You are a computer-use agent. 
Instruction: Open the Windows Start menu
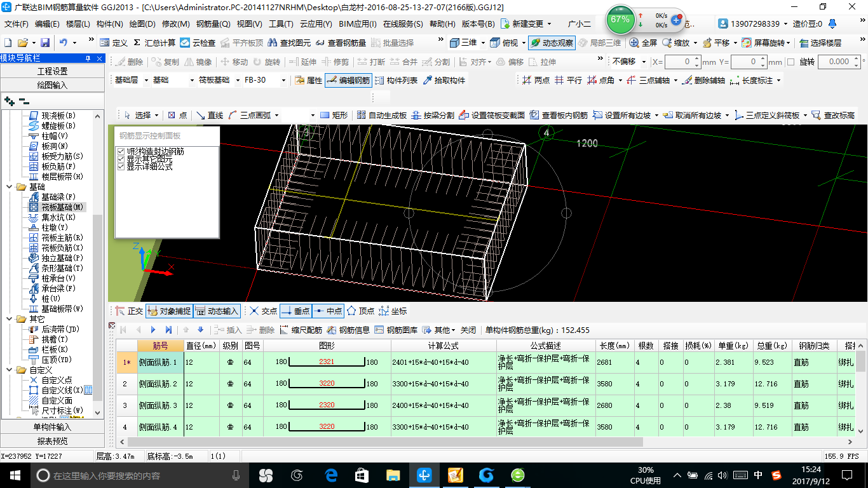pos(15,475)
